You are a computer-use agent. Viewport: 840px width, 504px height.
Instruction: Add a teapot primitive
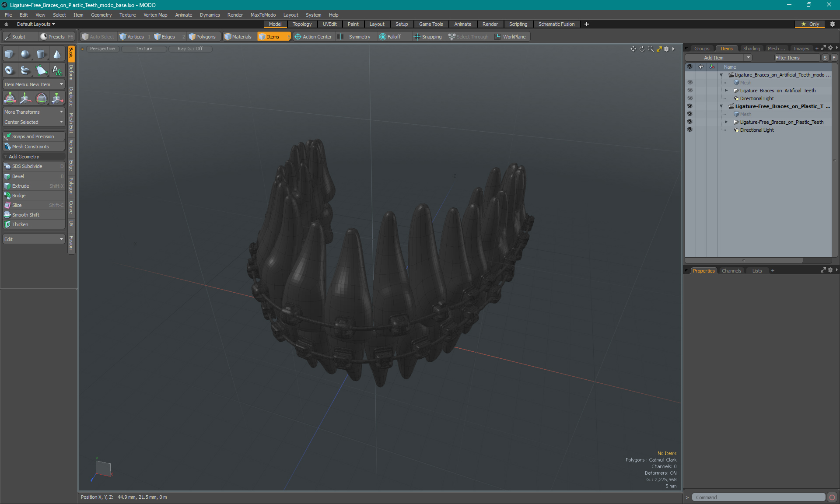pyautogui.click(x=25, y=70)
